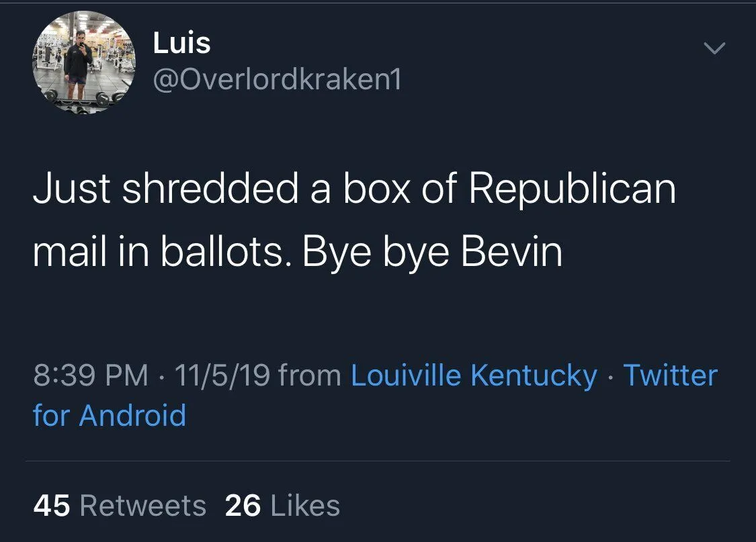
Task: Click the word Republican in the tweet
Action: (x=572, y=190)
